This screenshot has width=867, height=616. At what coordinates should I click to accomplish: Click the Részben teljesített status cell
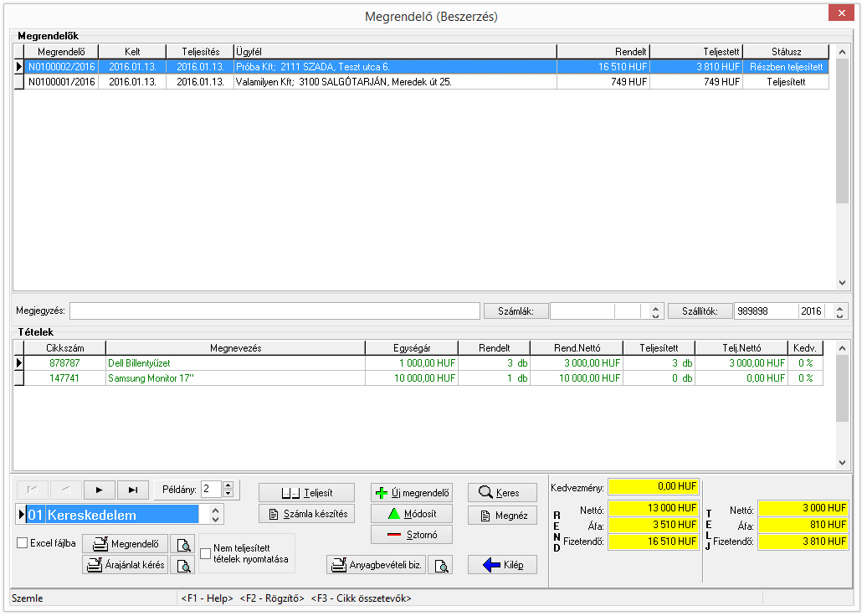786,66
